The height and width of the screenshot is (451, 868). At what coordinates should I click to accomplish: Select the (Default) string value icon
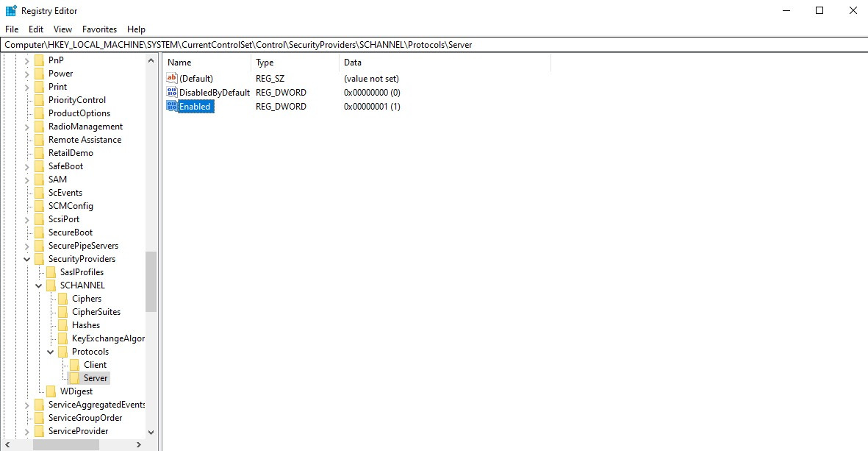coord(171,78)
